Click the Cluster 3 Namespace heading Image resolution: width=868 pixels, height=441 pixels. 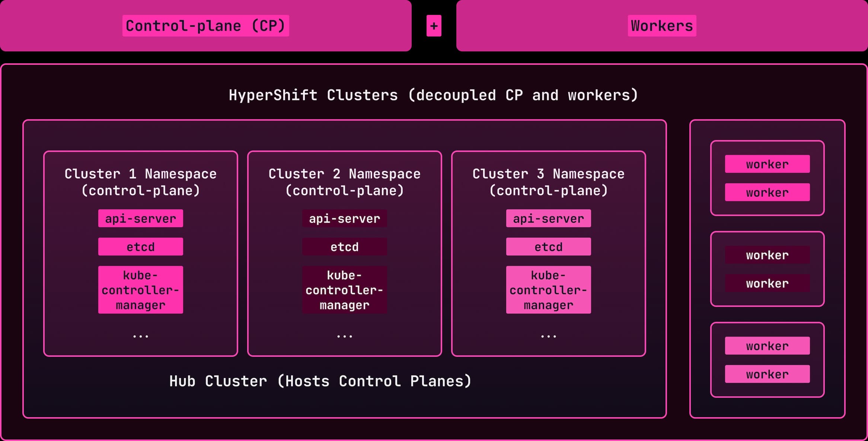click(x=549, y=182)
